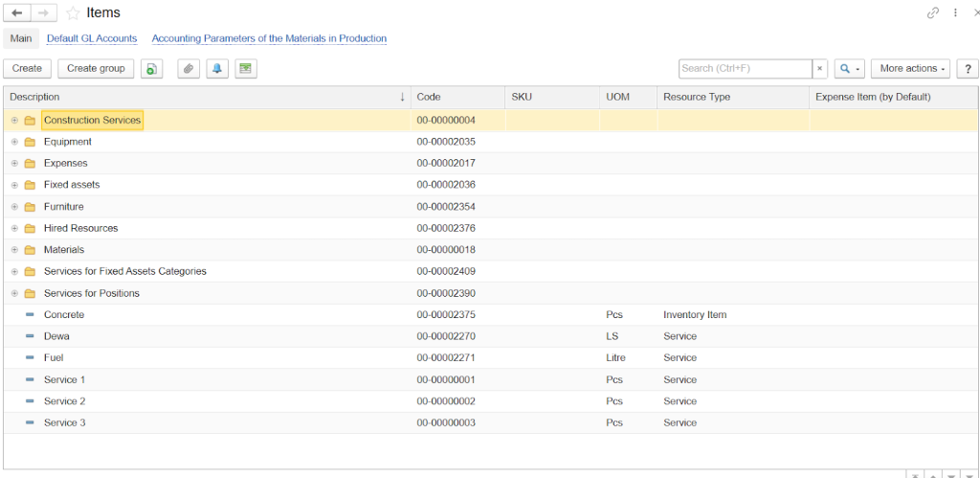This screenshot has height=478, width=980.
Task: Select the Service 1 item row
Action: [x=491, y=379]
